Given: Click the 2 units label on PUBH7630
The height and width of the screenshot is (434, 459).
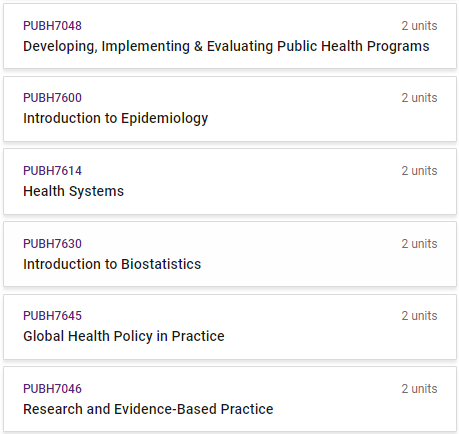Looking at the screenshot, I should 419,244.
